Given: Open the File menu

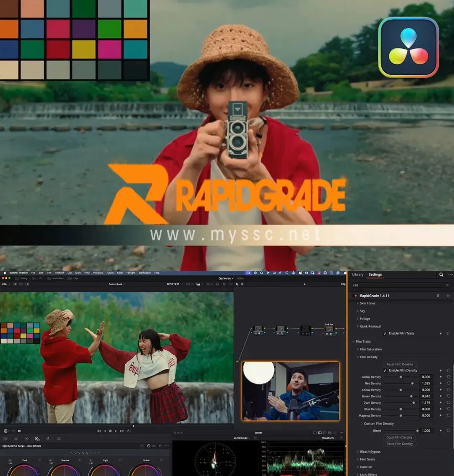Looking at the screenshot, I should (33, 272).
